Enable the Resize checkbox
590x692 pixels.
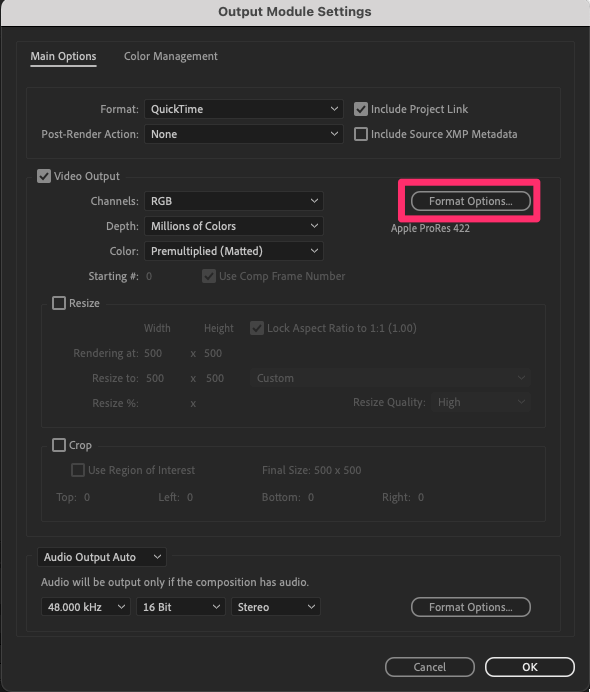tap(59, 303)
